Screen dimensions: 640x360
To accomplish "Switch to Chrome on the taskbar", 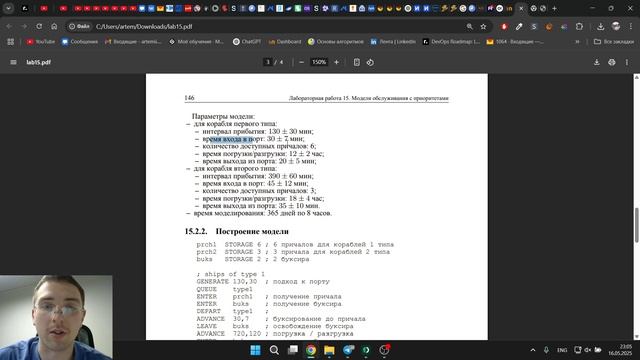I will coord(311,350).
